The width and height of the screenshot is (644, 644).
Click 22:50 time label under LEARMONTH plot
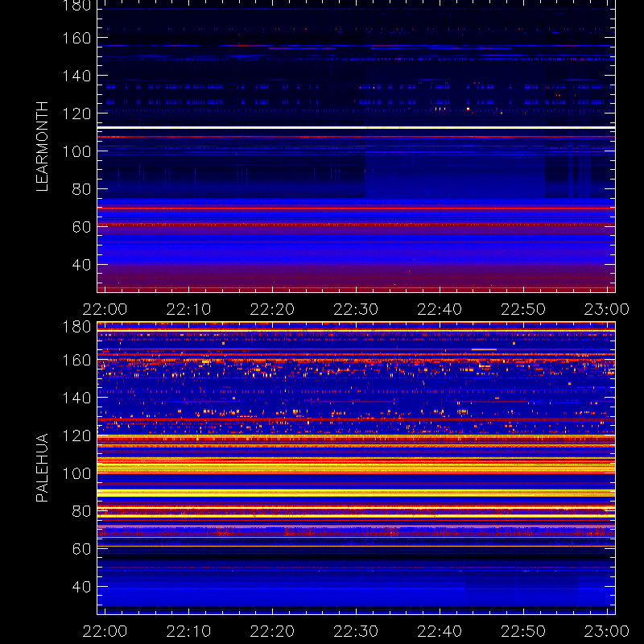pyautogui.click(x=523, y=309)
